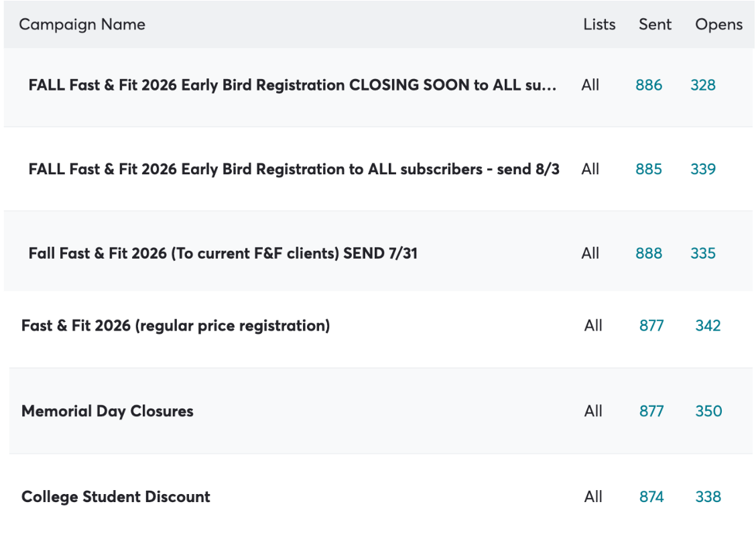Open the regular price registration campaign

(x=176, y=326)
